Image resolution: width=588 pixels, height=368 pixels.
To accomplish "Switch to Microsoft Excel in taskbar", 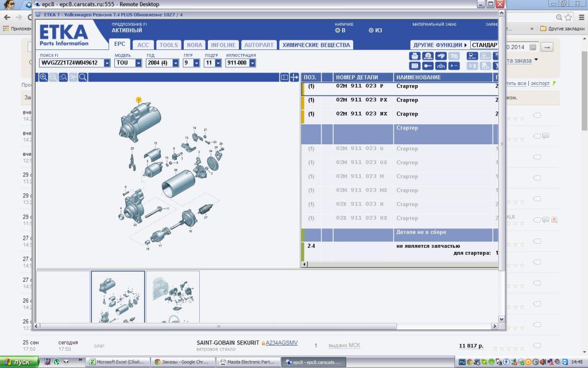I will [x=118, y=362].
